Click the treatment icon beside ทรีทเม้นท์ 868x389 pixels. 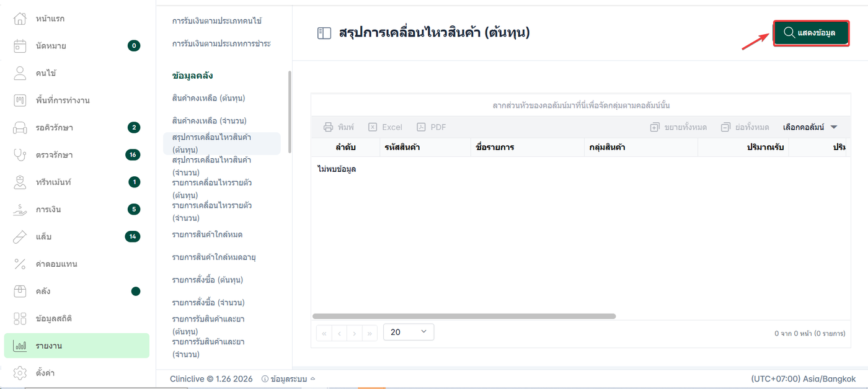20,182
